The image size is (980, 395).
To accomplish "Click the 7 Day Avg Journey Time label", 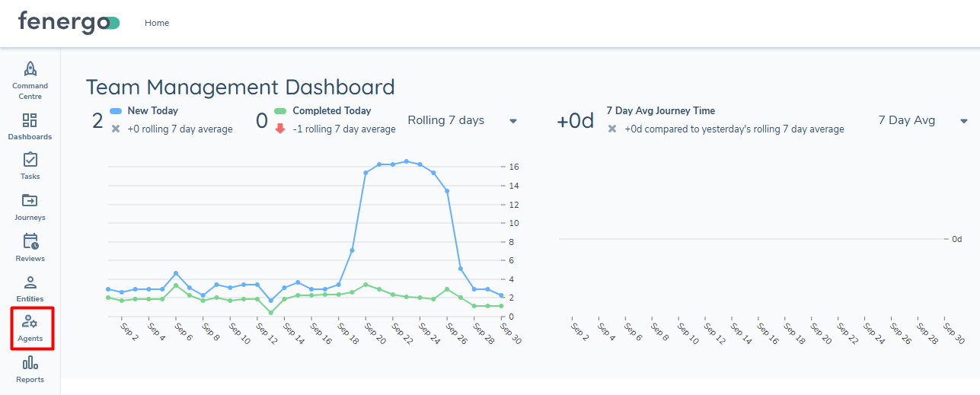I will (660, 111).
